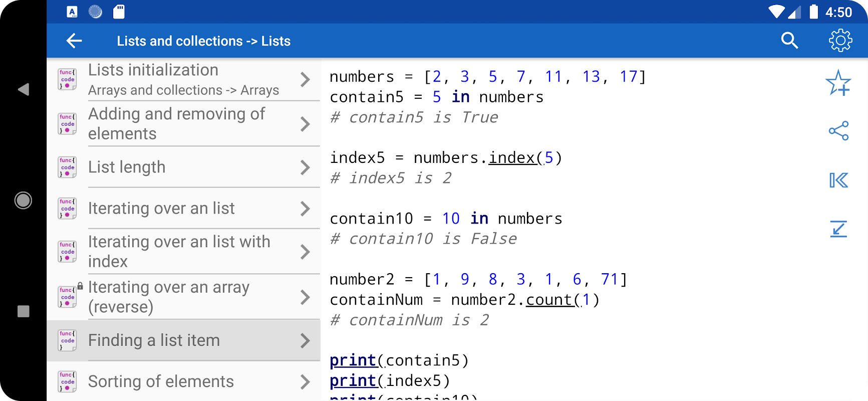Open Iterating over an list topic
868x401 pixels.
161,209
